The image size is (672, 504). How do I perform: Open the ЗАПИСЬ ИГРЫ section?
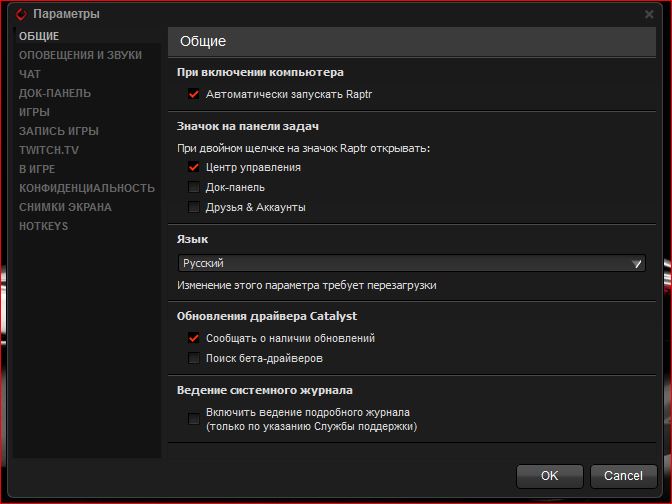pyautogui.click(x=59, y=131)
